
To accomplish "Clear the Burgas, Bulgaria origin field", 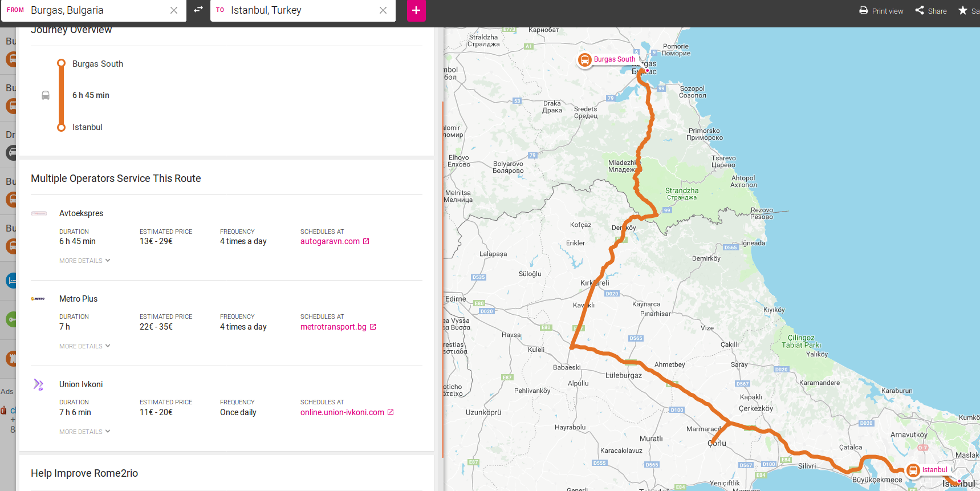I will [x=174, y=10].
